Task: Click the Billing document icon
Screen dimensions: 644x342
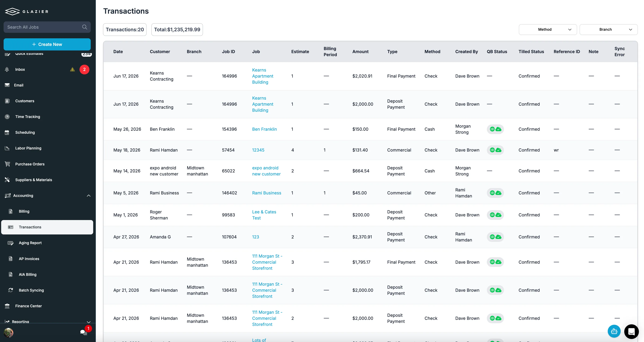Action: [10, 211]
